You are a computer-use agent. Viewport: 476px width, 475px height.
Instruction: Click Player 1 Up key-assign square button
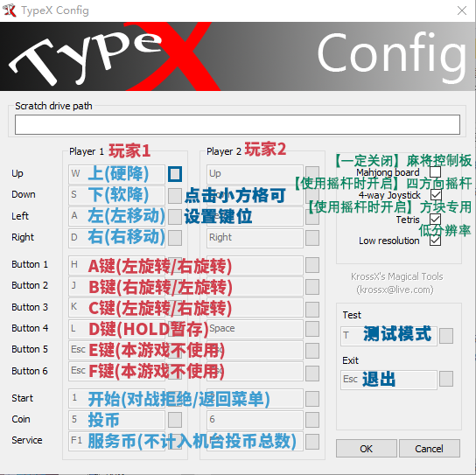175,174
